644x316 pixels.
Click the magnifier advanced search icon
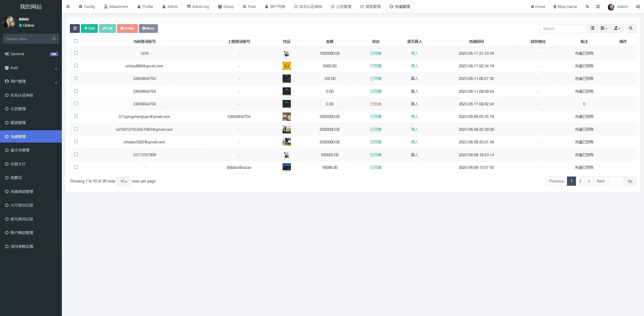click(x=630, y=28)
